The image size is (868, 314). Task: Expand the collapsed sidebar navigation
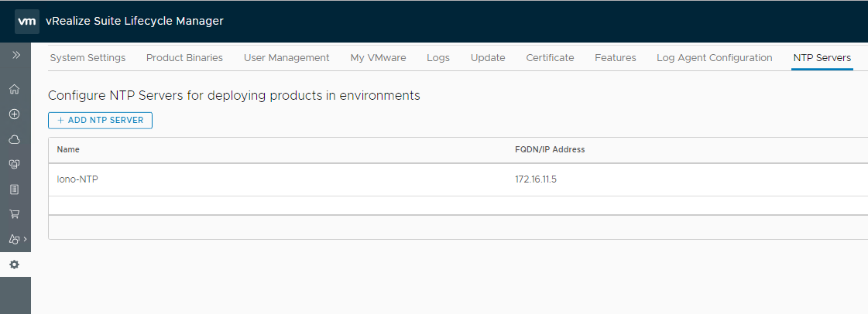15,56
